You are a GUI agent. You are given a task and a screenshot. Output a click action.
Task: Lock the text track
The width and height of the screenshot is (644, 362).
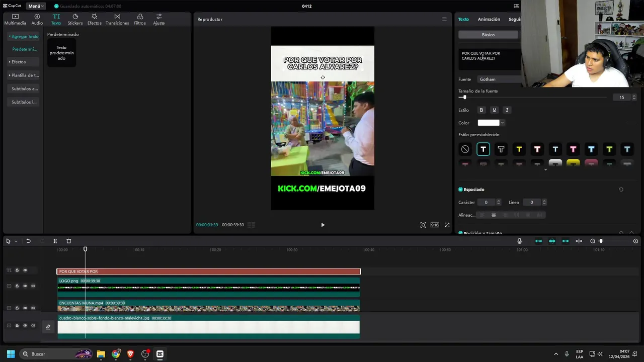point(17,270)
